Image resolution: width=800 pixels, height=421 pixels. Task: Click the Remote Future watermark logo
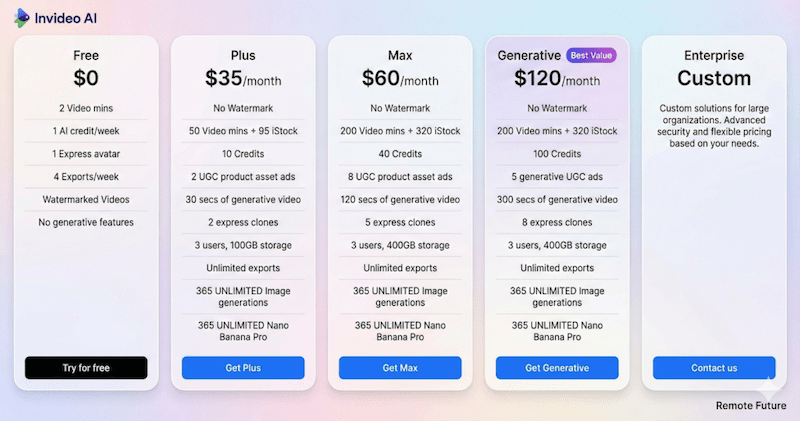[766, 388]
